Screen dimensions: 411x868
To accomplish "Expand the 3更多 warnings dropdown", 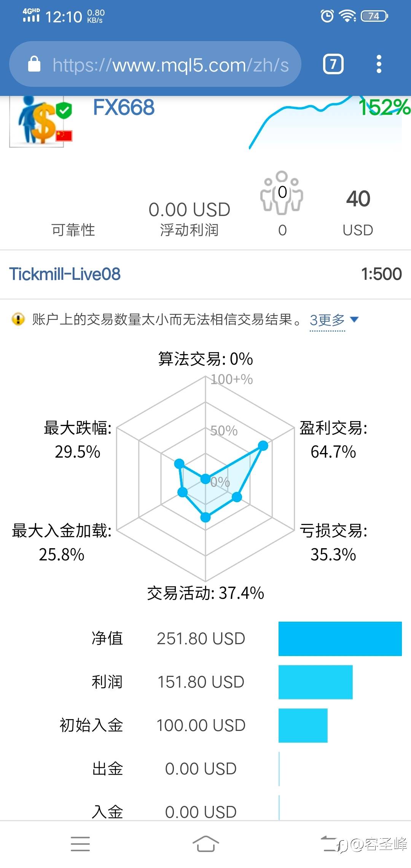I will [327, 320].
